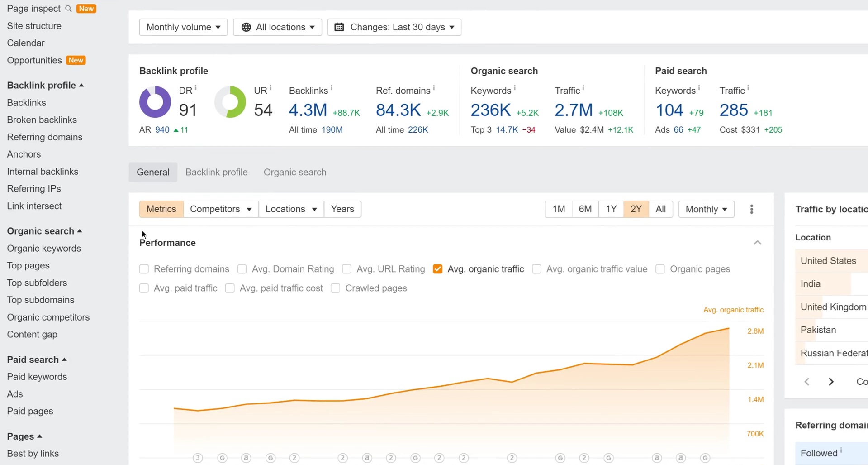Click the magnifier icon next to Page inspect

click(68, 9)
